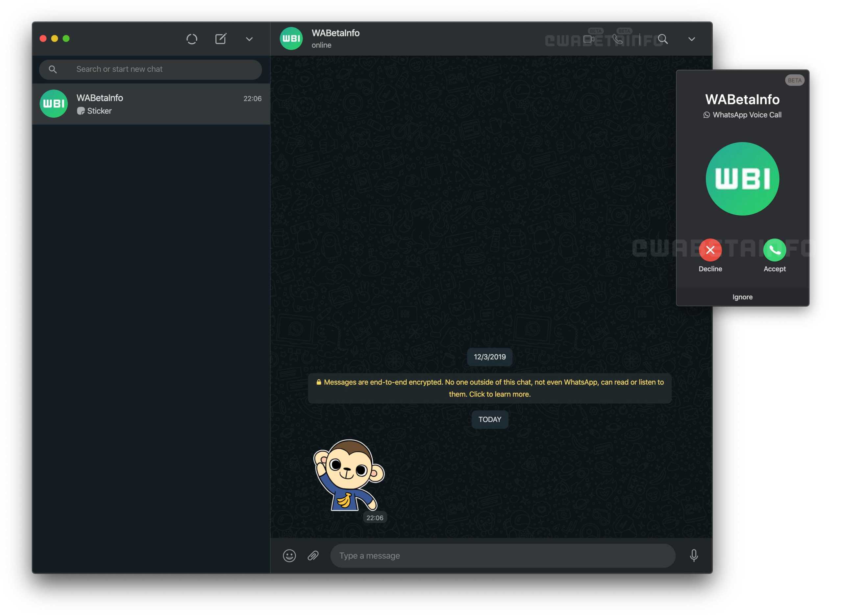Click the decline call red button
842x616 pixels.
[x=709, y=250]
